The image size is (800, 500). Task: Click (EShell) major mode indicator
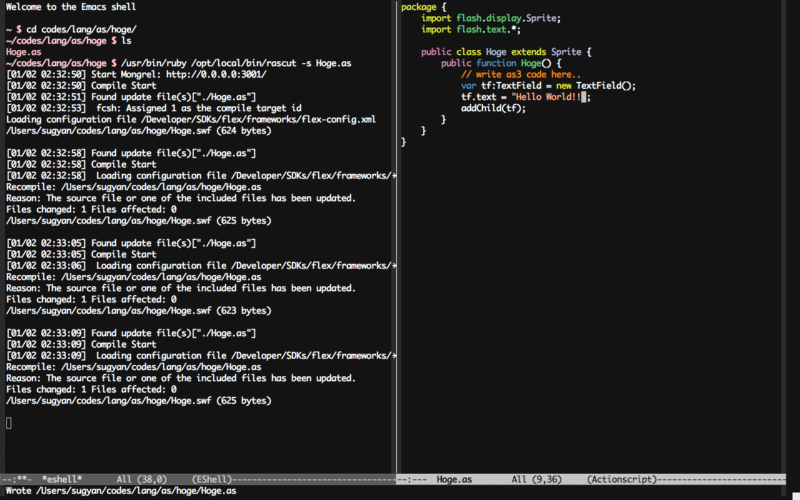pyautogui.click(x=212, y=480)
